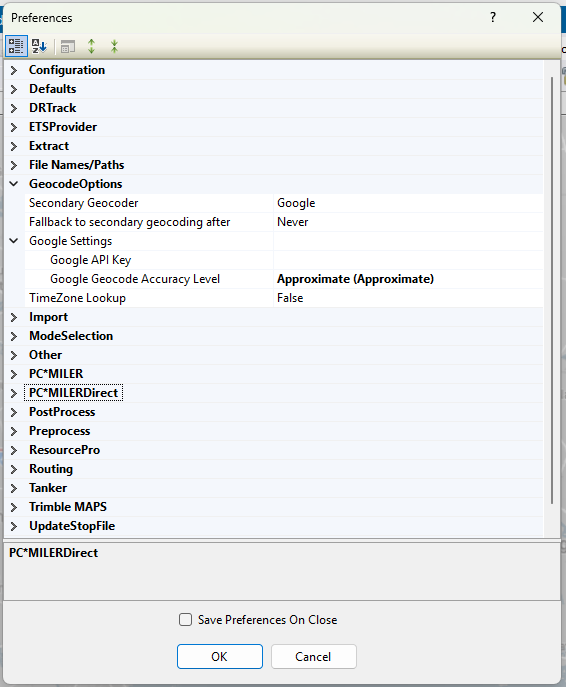Select the TimeZone Lookup property label
Image resolution: width=566 pixels, height=687 pixels.
click(78, 298)
